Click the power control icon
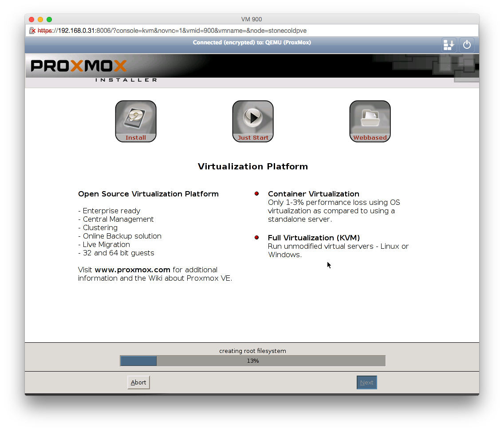 click(467, 45)
